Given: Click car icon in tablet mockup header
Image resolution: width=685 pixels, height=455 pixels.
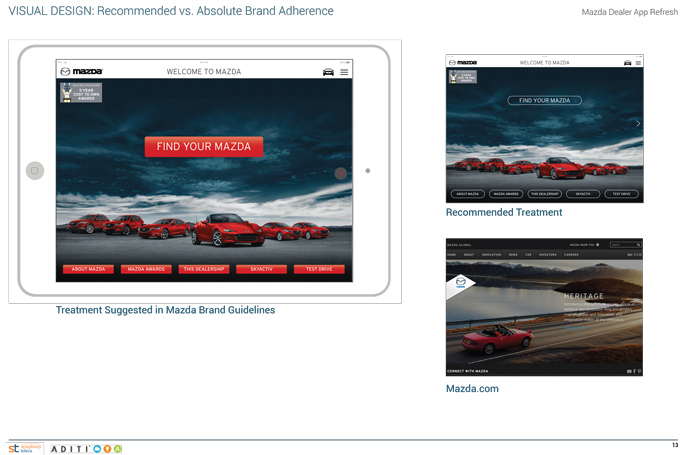Looking at the screenshot, I should (x=328, y=72).
